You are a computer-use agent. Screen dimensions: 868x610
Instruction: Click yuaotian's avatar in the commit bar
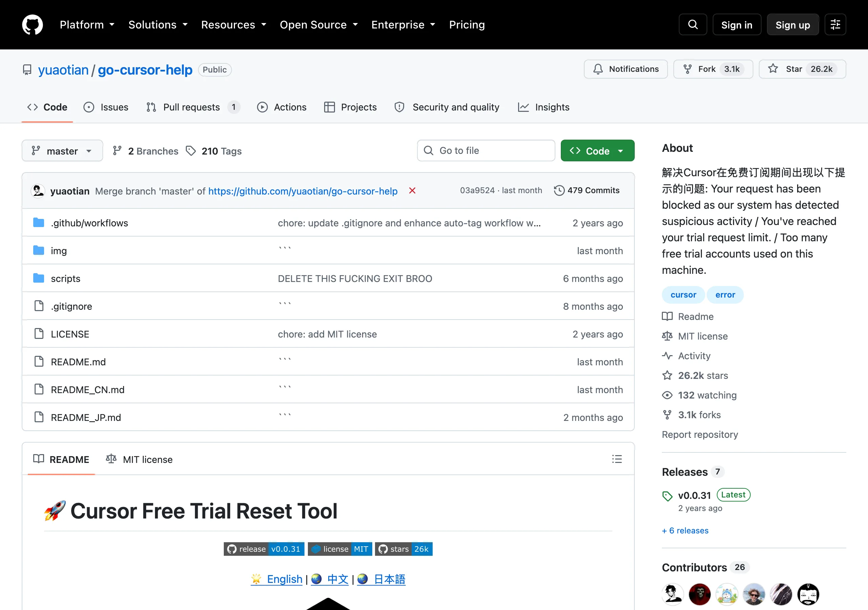click(x=38, y=191)
